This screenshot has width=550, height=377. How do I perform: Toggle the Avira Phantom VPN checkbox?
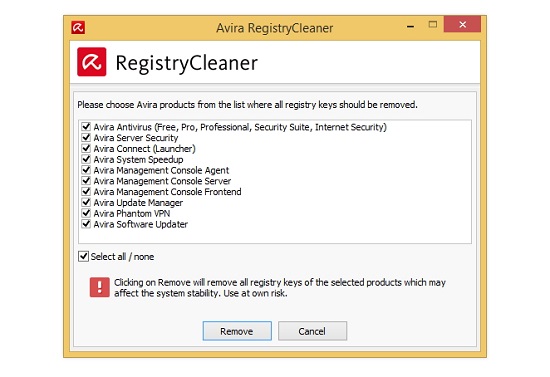tap(86, 213)
